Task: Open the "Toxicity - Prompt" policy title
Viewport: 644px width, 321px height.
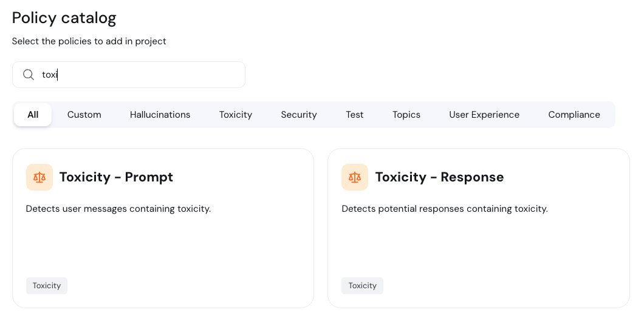Action: tap(116, 177)
